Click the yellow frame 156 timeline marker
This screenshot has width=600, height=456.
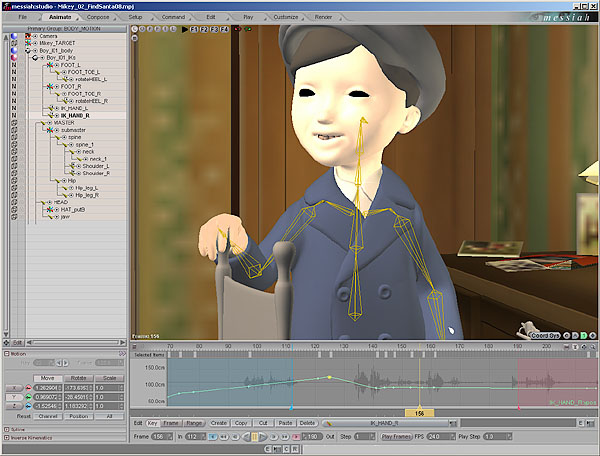pyautogui.click(x=419, y=414)
